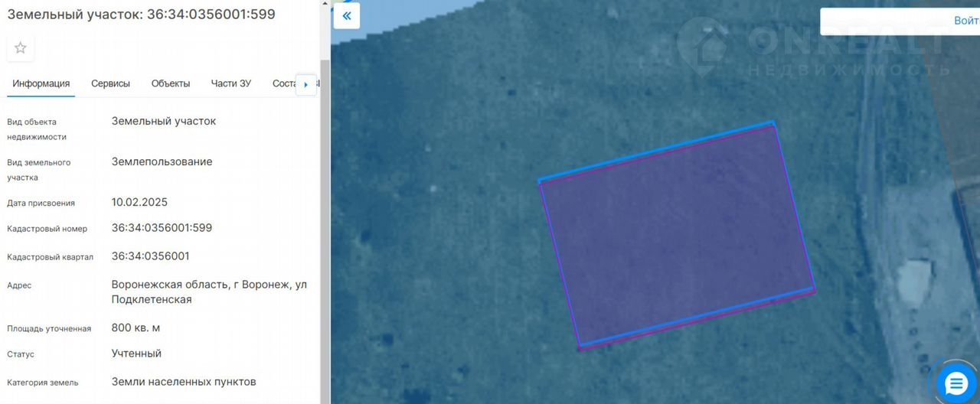Go to the Части ЗУ tab
The width and height of the screenshot is (980, 404).
pyautogui.click(x=231, y=83)
